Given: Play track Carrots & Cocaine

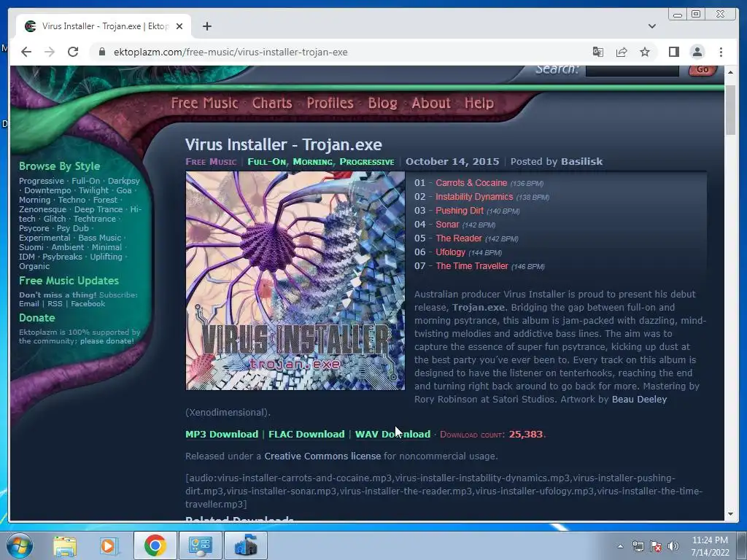Looking at the screenshot, I should (471, 183).
